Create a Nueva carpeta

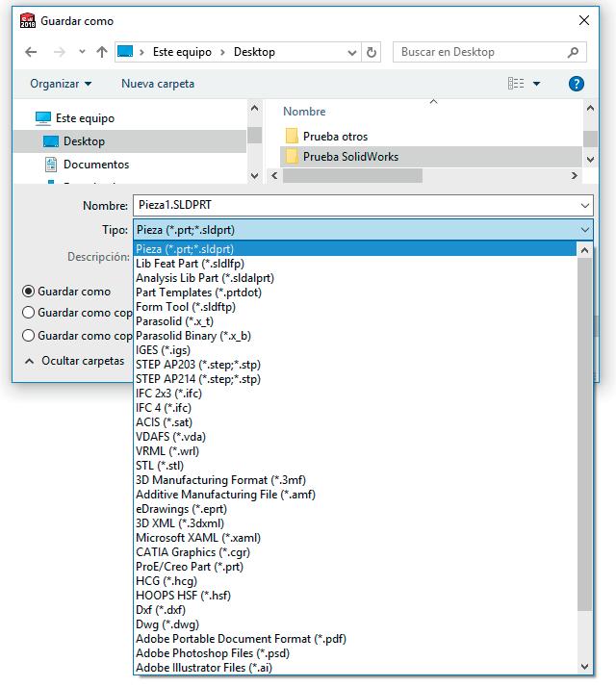[158, 84]
